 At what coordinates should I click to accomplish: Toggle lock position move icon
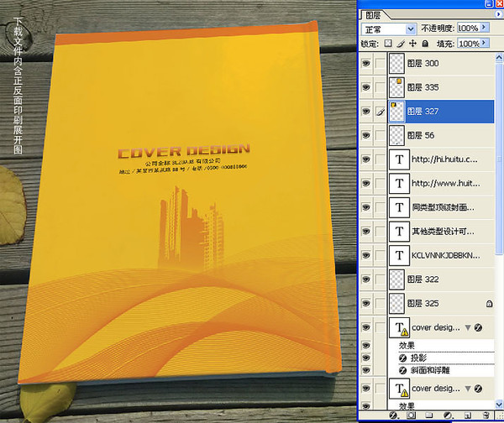coord(412,44)
